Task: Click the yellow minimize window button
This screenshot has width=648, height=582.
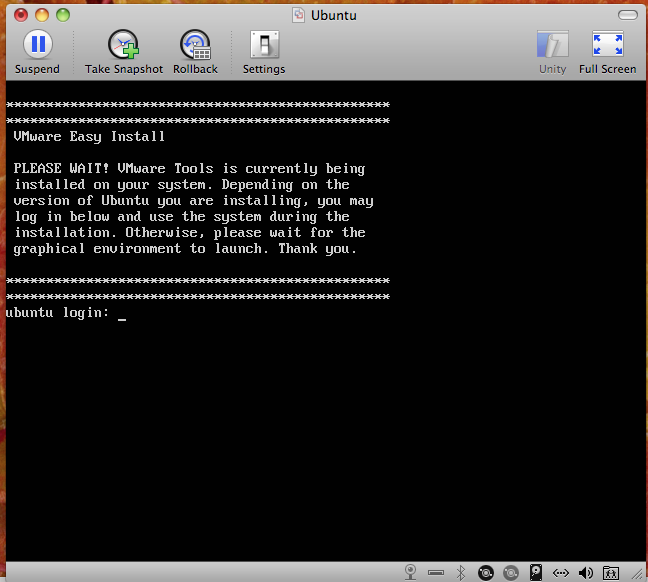Action: coord(42,15)
